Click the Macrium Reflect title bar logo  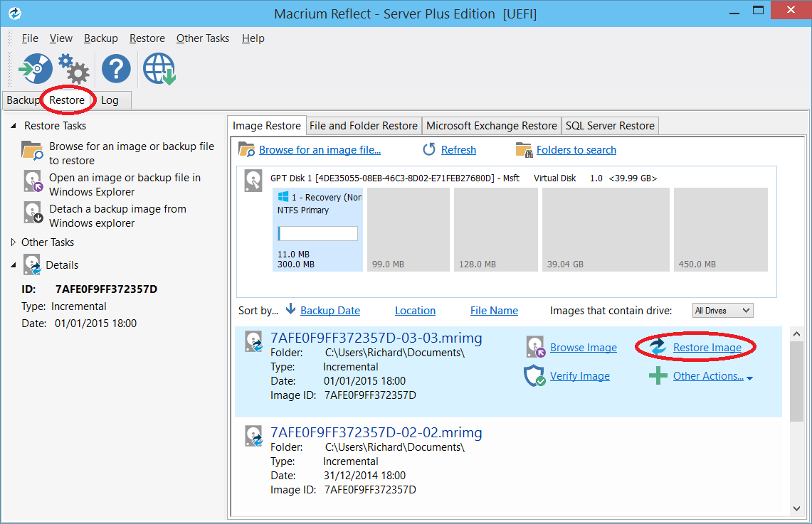(x=15, y=13)
